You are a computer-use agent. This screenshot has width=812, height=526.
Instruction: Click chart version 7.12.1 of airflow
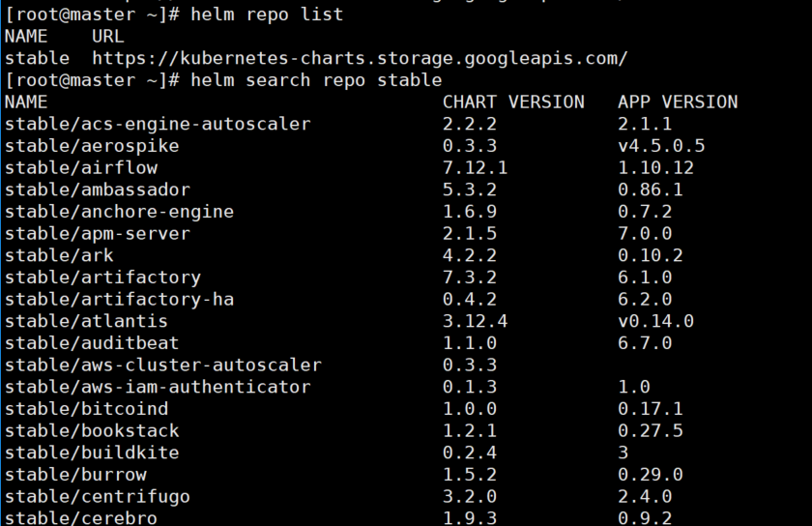click(475, 168)
